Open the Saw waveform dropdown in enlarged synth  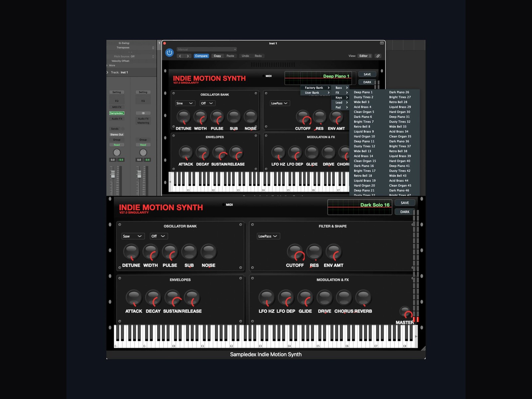tap(132, 236)
